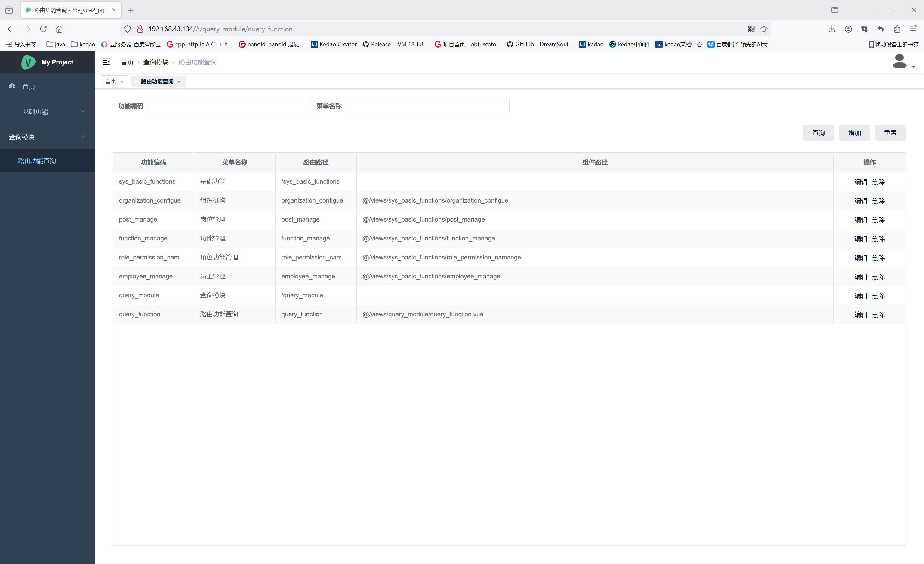Go to browser home page icon

click(59, 29)
